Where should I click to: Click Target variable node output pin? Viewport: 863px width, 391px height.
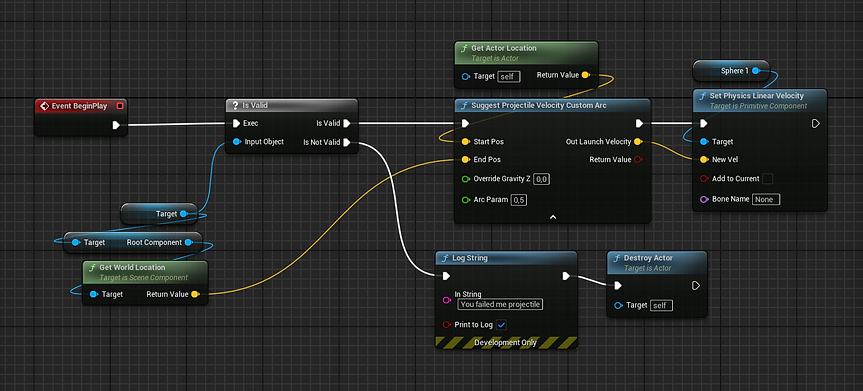pyautogui.click(x=183, y=214)
